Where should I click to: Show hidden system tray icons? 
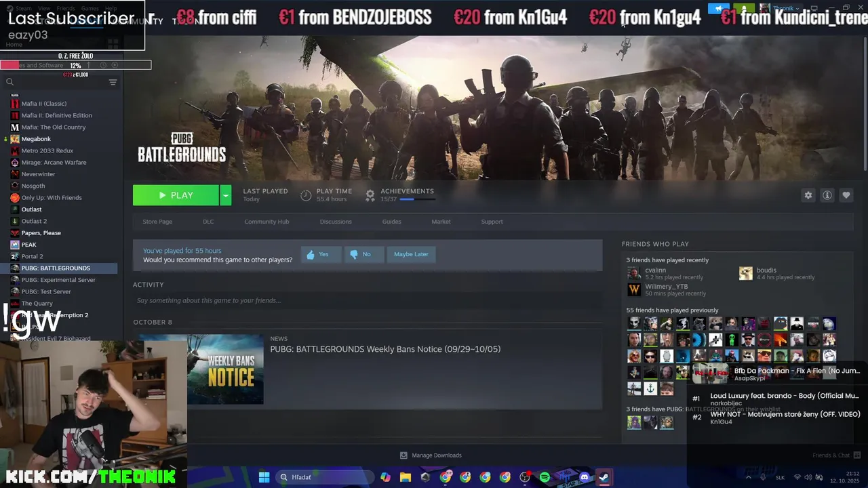coord(749,477)
